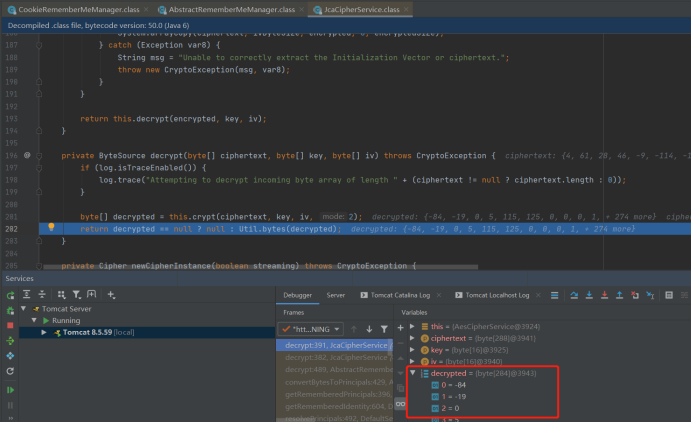
Task: Select frame decrypt:382, JcaCipherService
Action: [335, 357]
